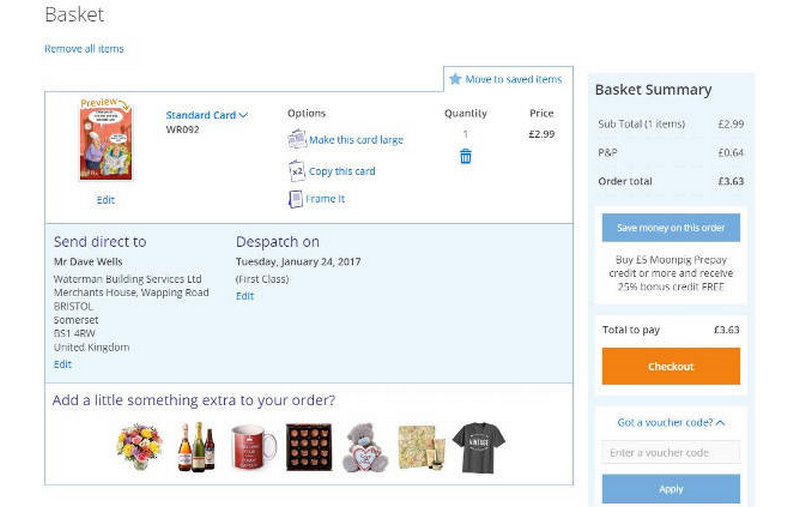Click the star icon beside Move to saved items
800x507 pixels.
click(x=455, y=79)
